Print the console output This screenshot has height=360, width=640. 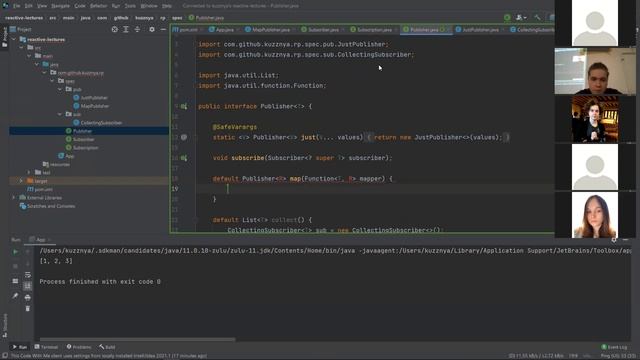click(27, 297)
